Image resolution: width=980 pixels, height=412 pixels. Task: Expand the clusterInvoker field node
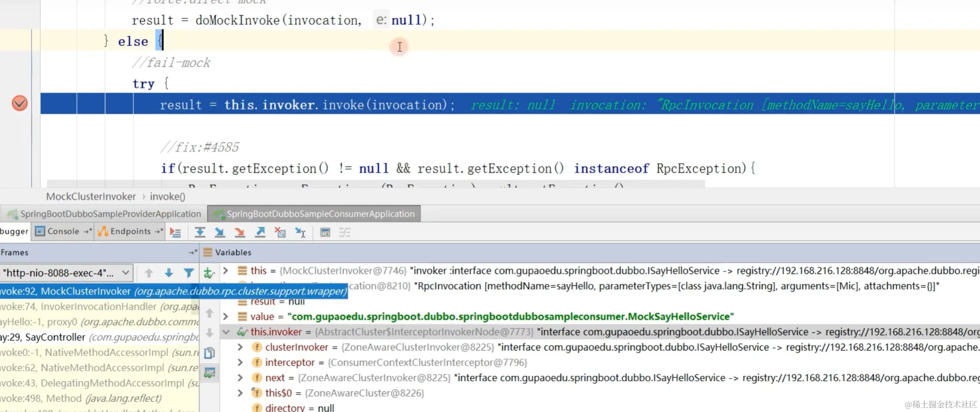click(x=240, y=347)
